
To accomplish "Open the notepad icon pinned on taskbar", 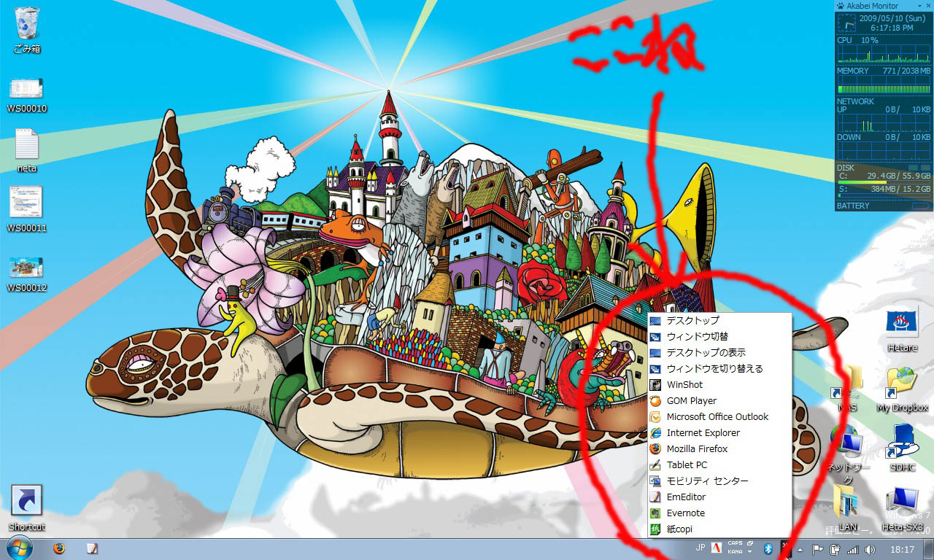I will coord(92,548).
